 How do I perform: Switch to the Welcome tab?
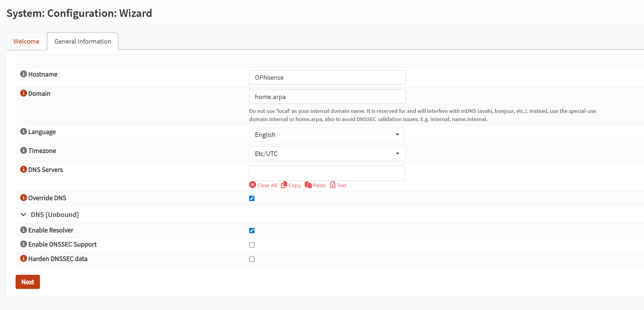pos(26,42)
